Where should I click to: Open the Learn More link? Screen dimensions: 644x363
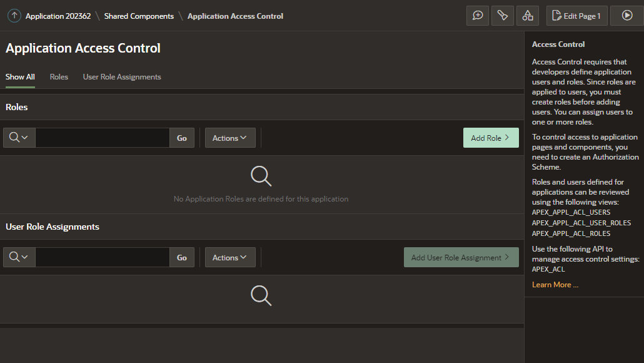[x=555, y=285]
